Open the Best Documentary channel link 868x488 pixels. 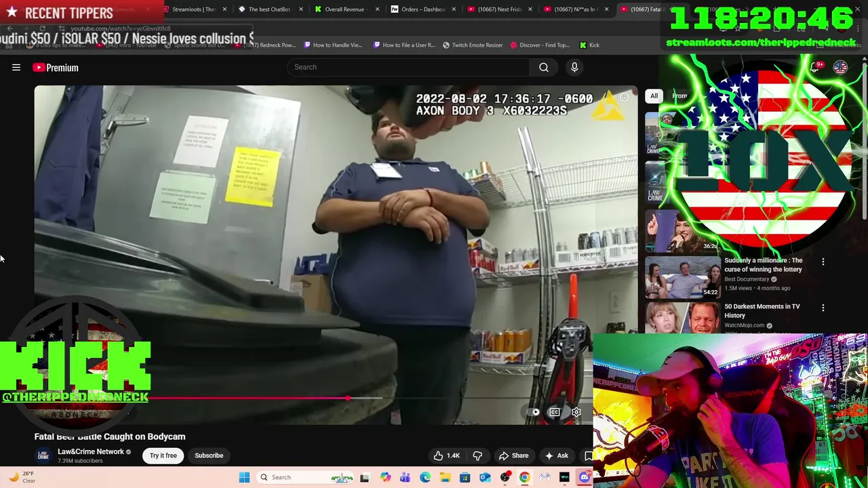click(x=747, y=279)
